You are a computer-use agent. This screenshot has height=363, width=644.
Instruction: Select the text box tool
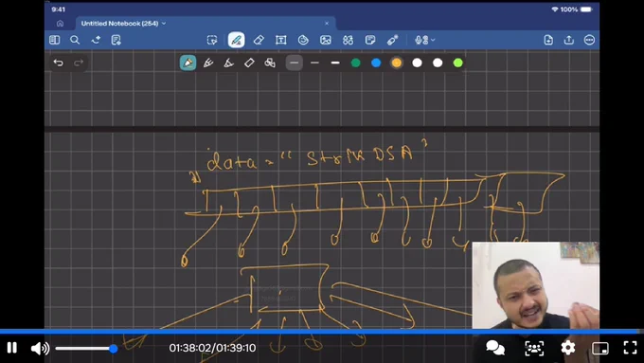(281, 40)
